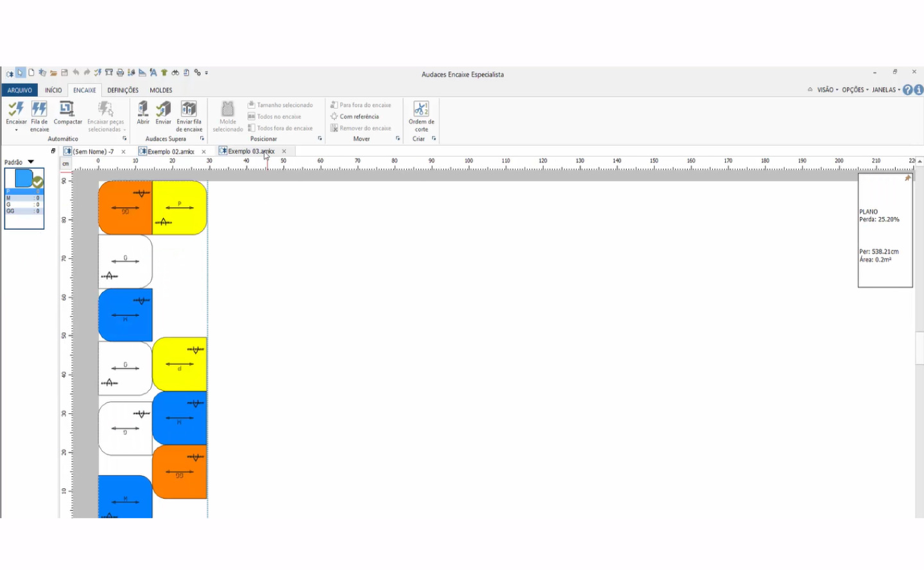Screen dimensions: 924x570
Task: Click Abrir in the Audaces Supera group
Action: pyautogui.click(x=143, y=109)
